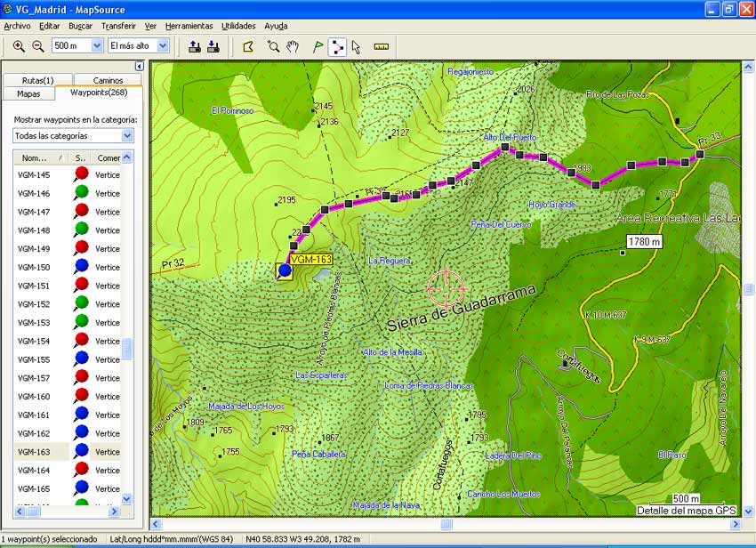Click the map vertical scrollbar thumb
Image resolution: width=756 pixels, height=548 pixels.
(x=748, y=289)
